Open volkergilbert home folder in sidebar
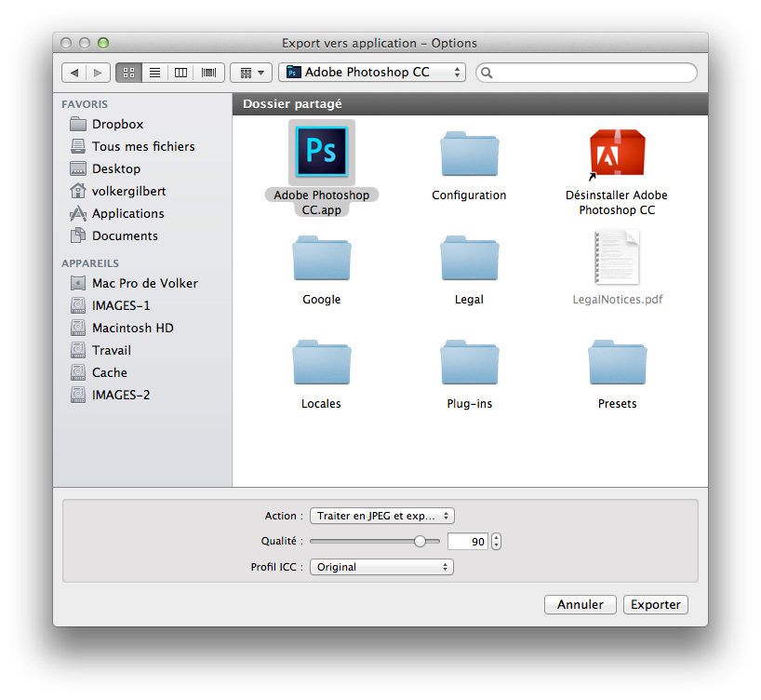The image size is (761, 700). click(x=118, y=192)
